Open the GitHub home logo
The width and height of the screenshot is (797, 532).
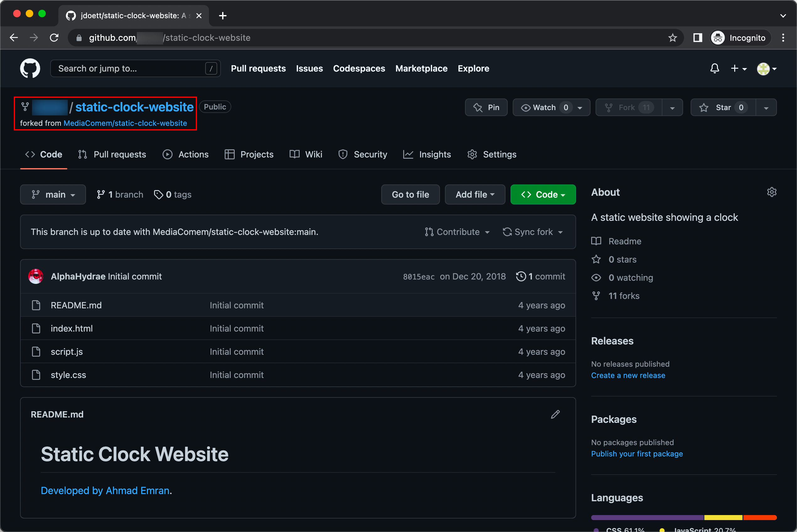[30, 68]
